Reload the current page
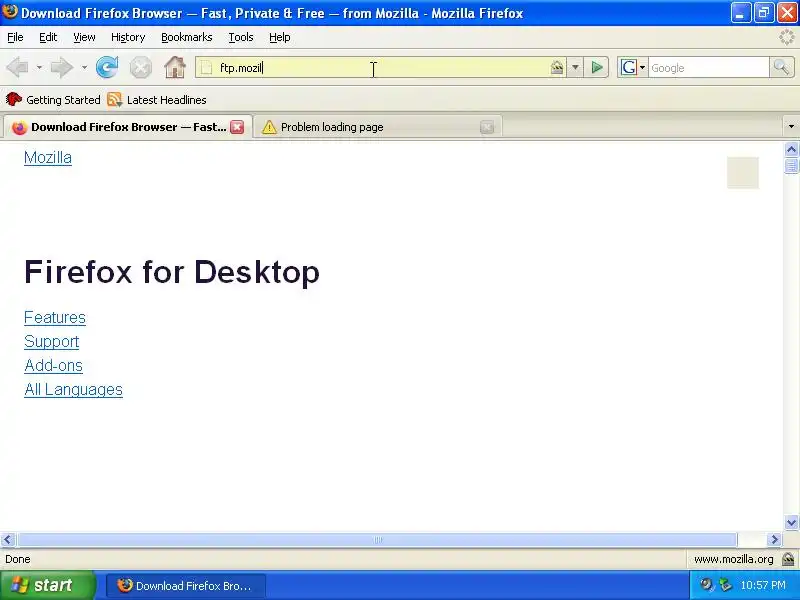The height and width of the screenshot is (600, 800). click(x=107, y=67)
